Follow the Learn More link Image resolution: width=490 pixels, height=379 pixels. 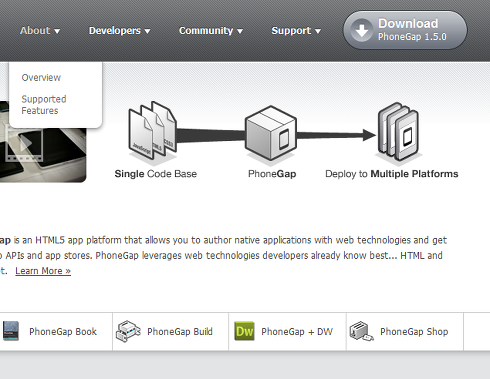[x=43, y=271]
